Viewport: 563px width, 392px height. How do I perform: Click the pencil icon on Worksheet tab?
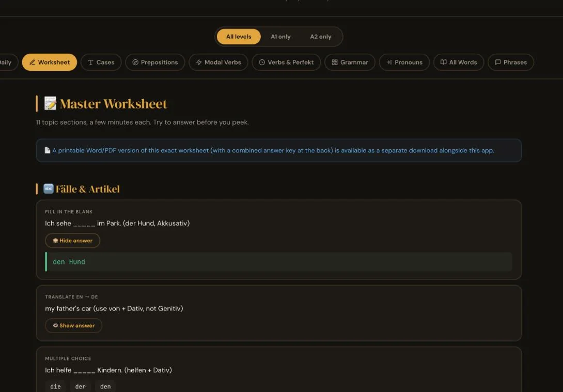[x=32, y=62]
